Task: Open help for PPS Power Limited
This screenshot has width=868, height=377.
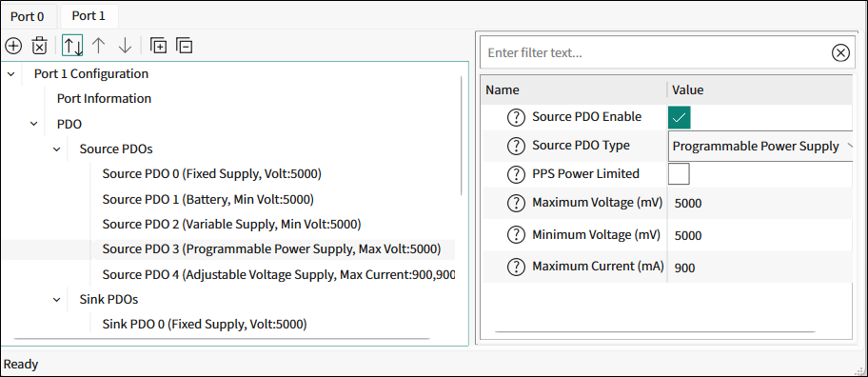Action: coord(516,174)
